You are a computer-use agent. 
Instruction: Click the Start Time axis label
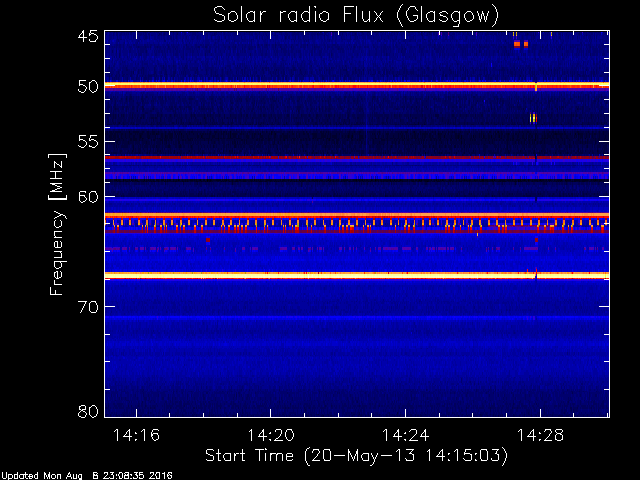pyautogui.click(x=356, y=456)
